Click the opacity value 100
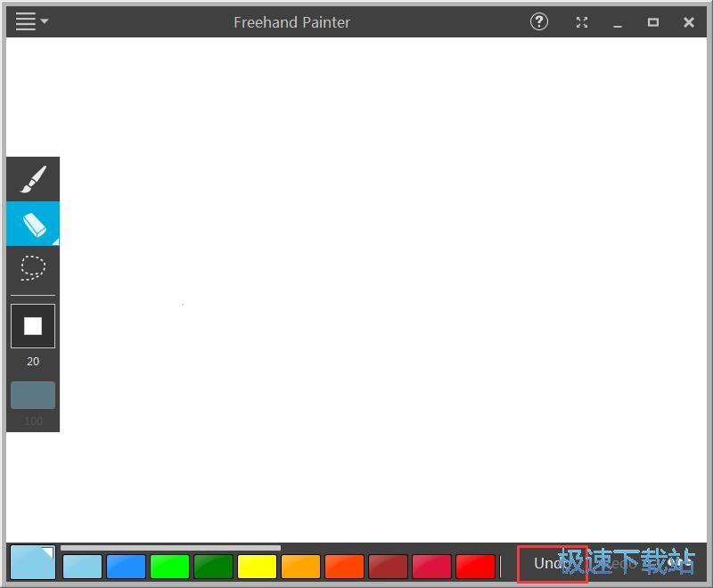Screen dimensions: 713x588 tap(33, 421)
